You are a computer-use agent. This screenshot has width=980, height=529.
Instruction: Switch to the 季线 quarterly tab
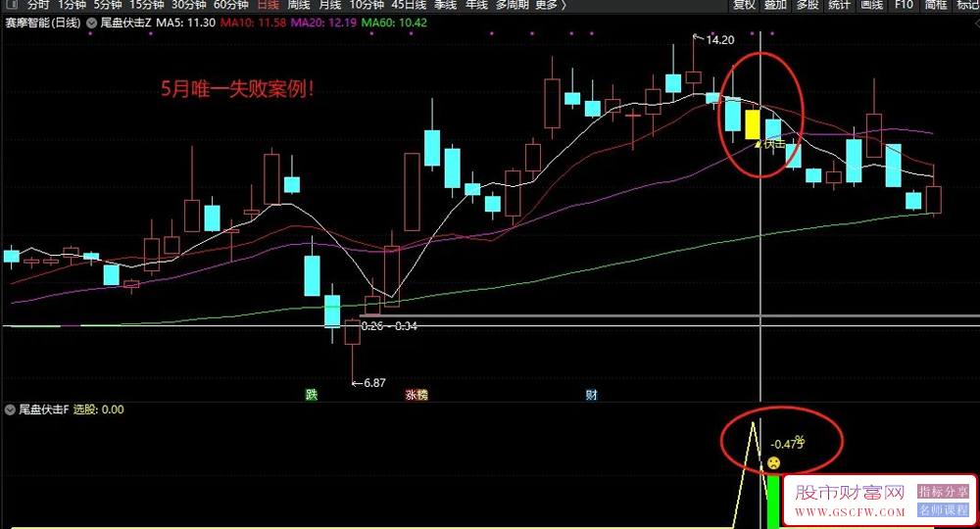point(446,4)
